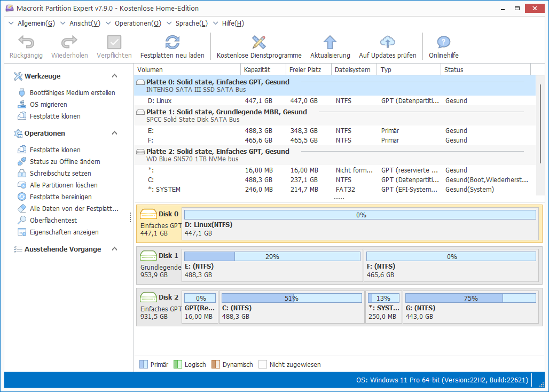
Task: Click the Aktualisierung upgrade arrow icon
Action: pyautogui.click(x=330, y=42)
